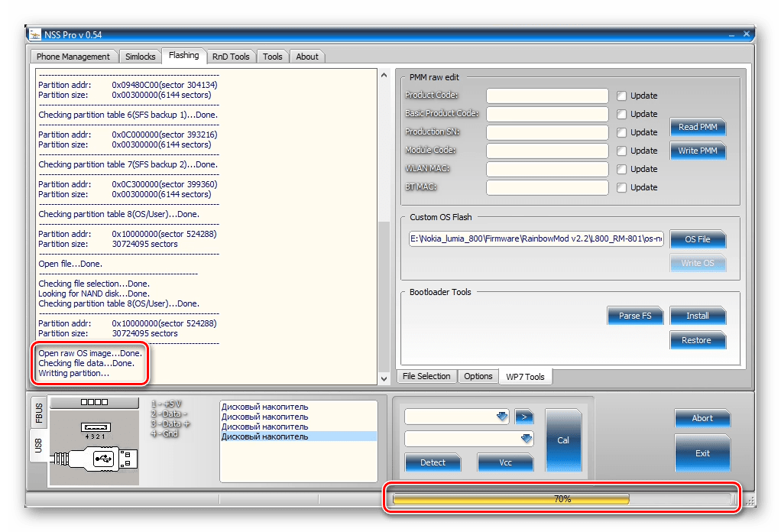The image size is (781, 532).
Task: Click the Read PMM button
Action: tap(697, 128)
